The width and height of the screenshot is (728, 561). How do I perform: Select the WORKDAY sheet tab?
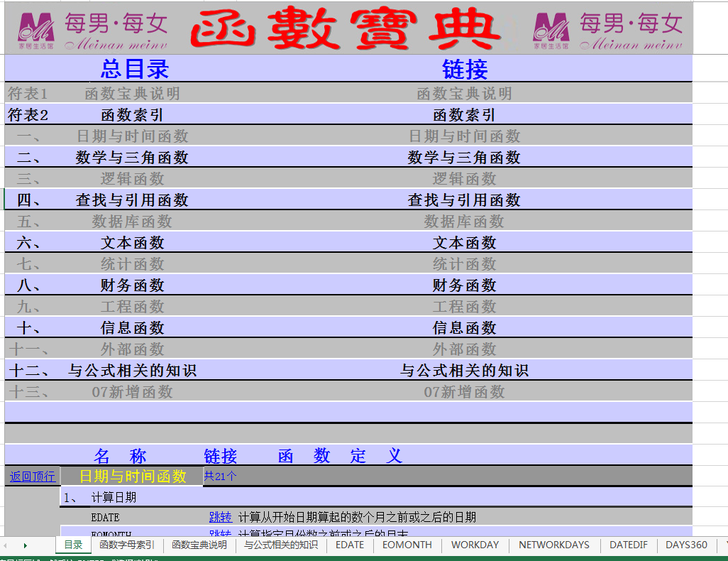pyautogui.click(x=475, y=545)
